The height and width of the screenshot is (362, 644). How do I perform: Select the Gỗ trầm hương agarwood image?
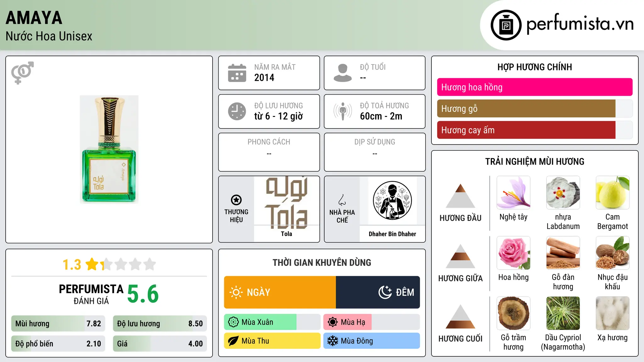click(514, 313)
